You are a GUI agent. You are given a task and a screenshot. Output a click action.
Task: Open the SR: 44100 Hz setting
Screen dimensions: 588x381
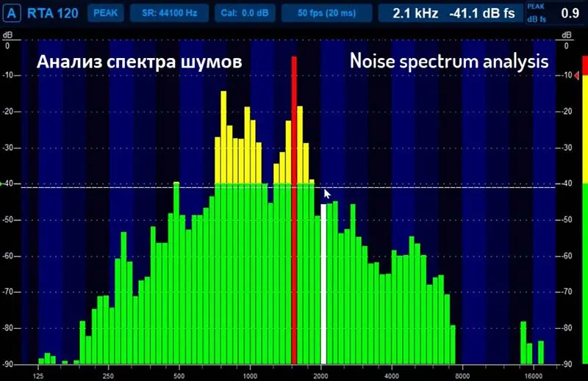pos(169,13)
